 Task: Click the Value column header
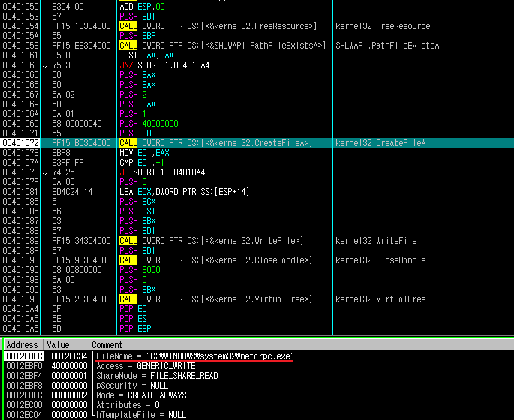tap(66, 345)
